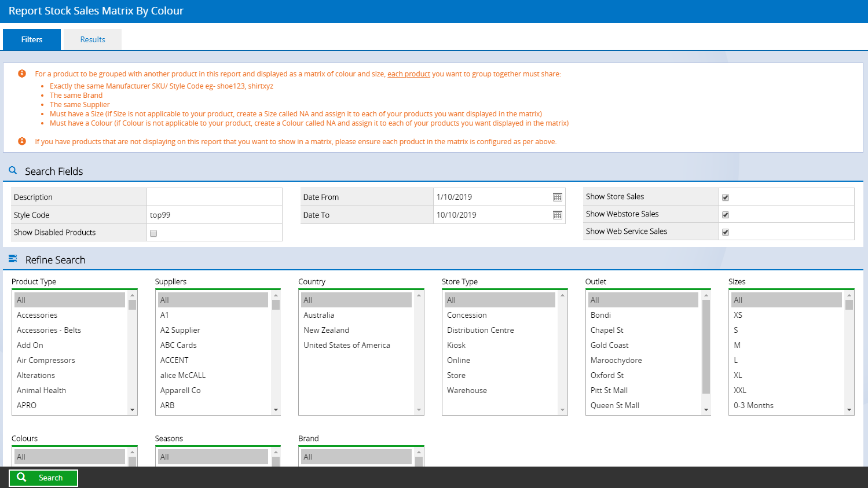The height and width of the screenshot is (488, 868).
Task: Select size XXL
Action: (786, 390)
